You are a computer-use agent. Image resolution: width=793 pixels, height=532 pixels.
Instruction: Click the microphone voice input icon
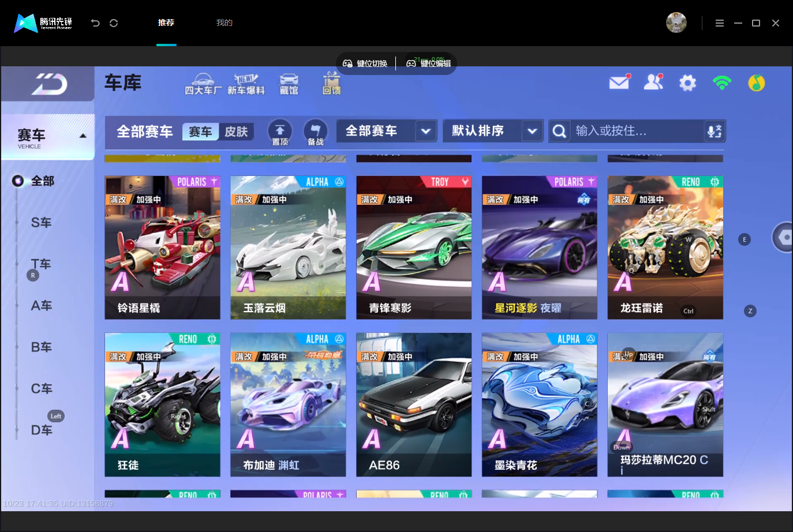(715, 131)
